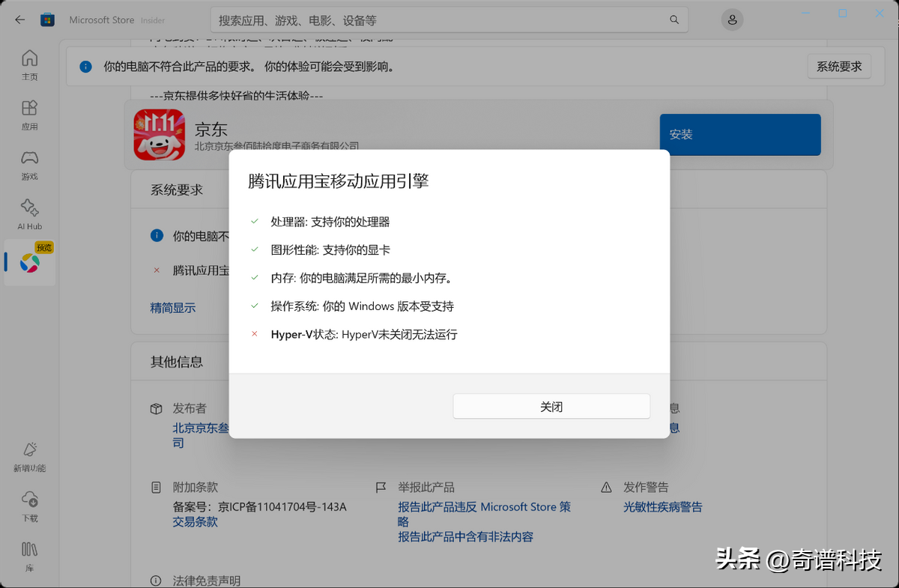This screenshot has height=588, width=899.
Task: Click the 举报此产品 flag icon
Action: pyautogui.click(x=381, y=487)
